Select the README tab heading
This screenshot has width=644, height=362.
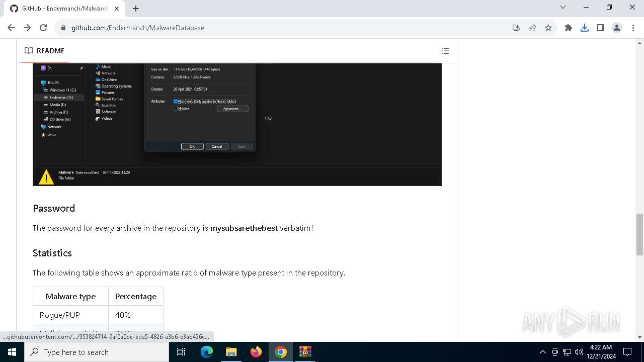pyautogui.click(x=44, y=51)
